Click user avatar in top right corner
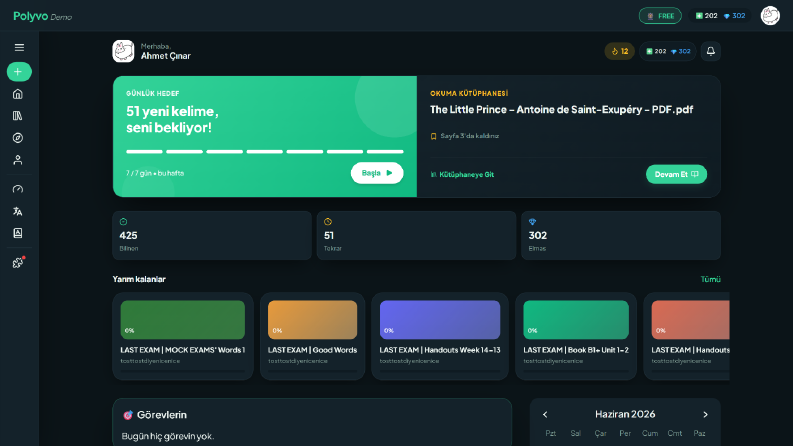Viewport: 793px width, 446px height. 770,16
